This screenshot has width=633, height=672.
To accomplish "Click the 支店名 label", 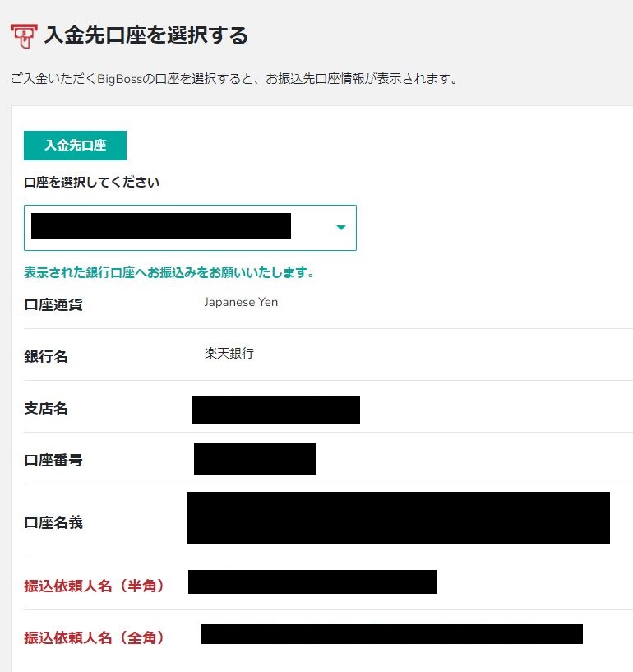I will pyautogui.click(x=46, y=409).
